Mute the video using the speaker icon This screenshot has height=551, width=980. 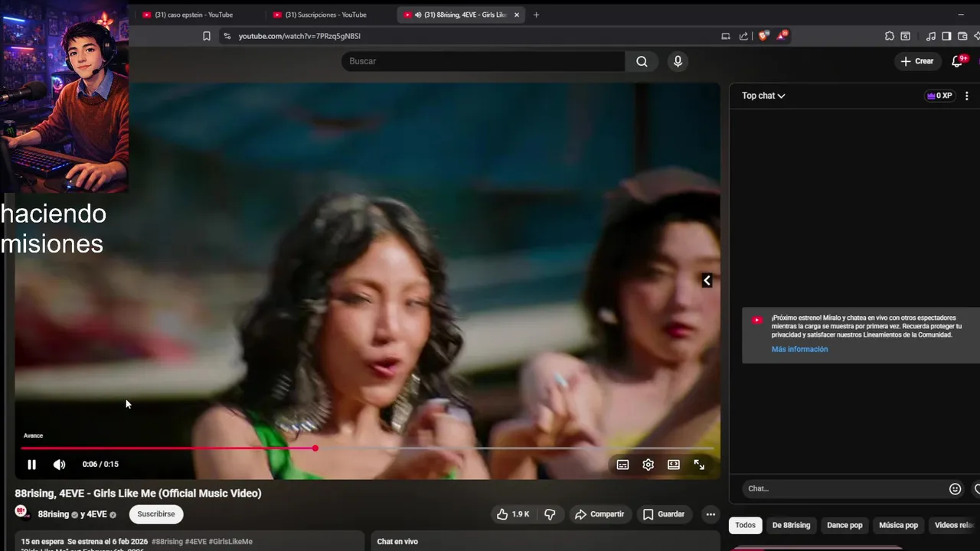click(59, 465)
